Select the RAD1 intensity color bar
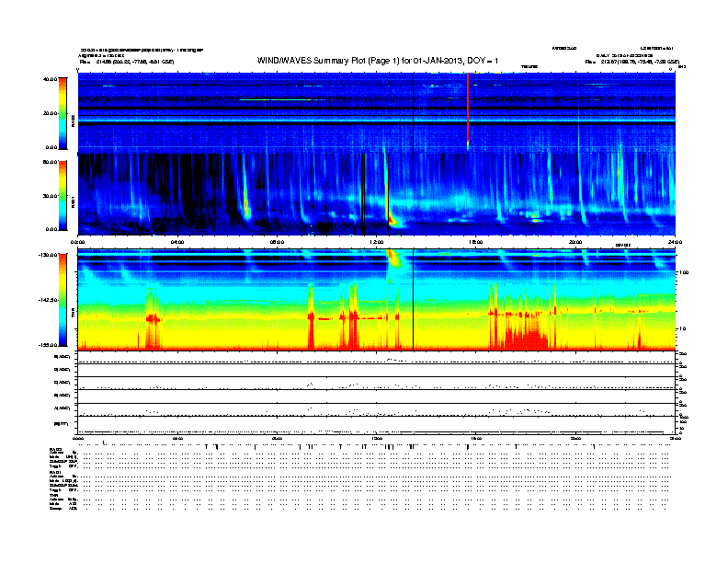 63,196
